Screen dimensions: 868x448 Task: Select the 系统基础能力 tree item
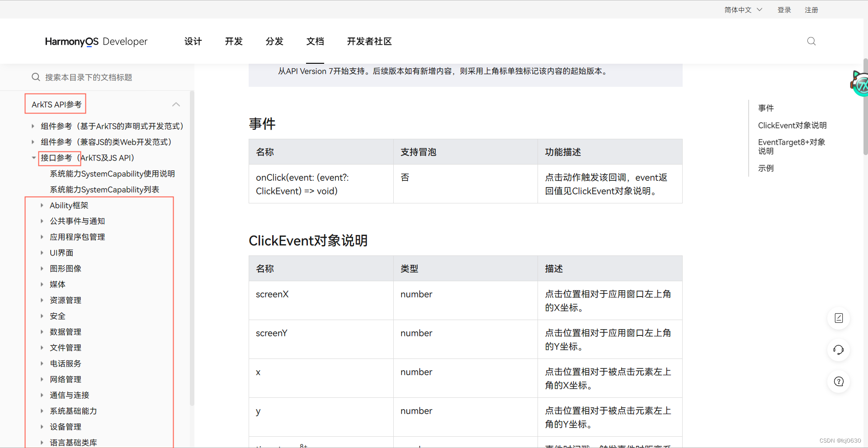tap(73, 411)
